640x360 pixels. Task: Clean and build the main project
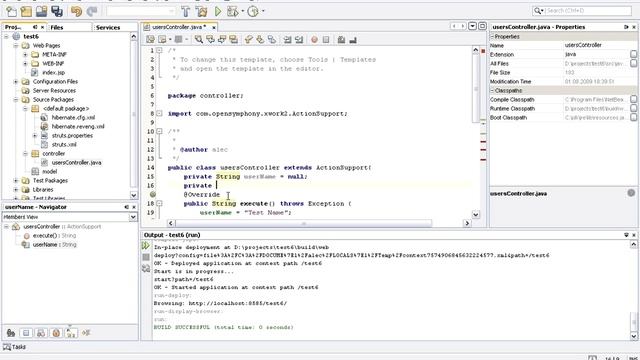[201, 11]
